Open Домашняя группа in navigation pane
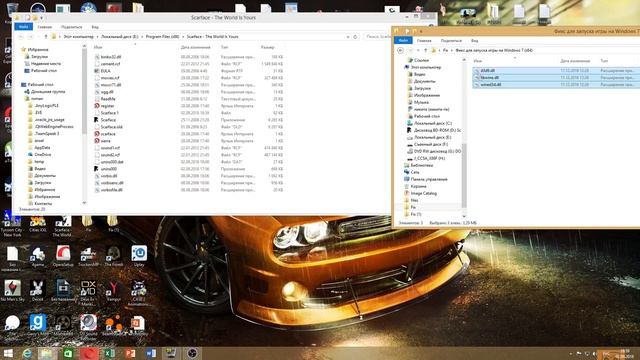 click(45, 92)
